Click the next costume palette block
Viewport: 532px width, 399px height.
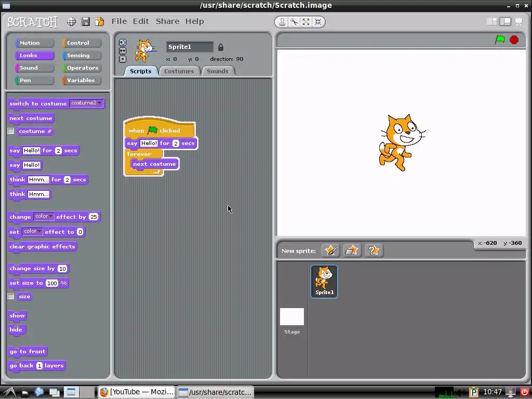(31, 118)
